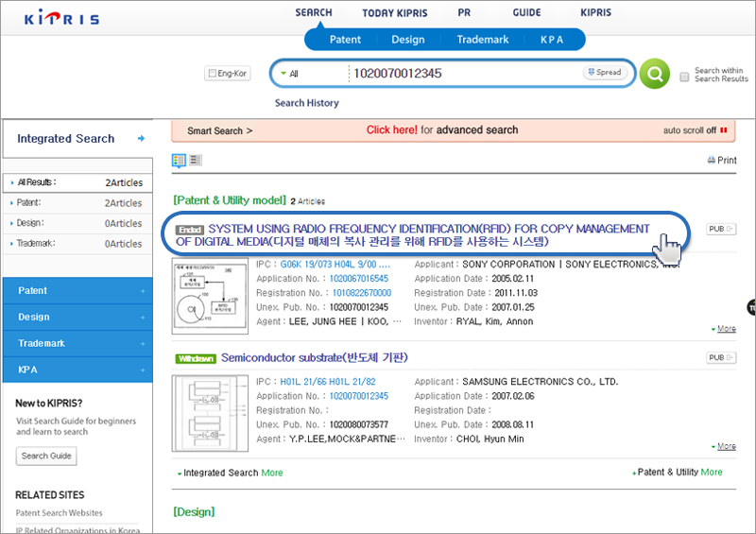Click the Integrated Search arrow icon
Viewport: 756px width, 534px height.
point(141,138)
